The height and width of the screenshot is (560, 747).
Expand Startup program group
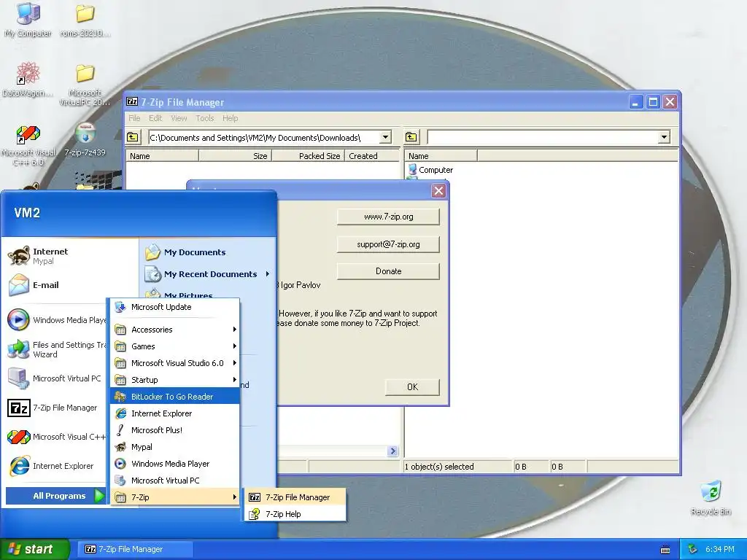(175, 379)
